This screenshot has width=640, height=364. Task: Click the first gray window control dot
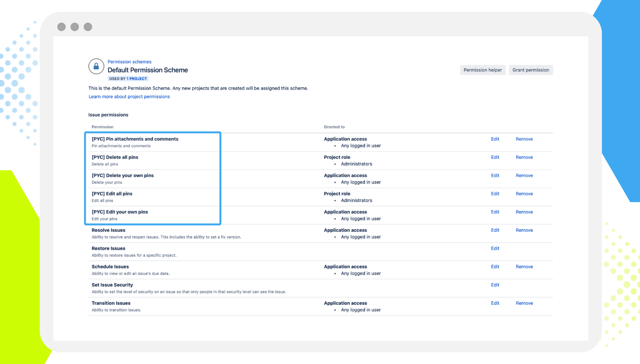click(61, 27)
